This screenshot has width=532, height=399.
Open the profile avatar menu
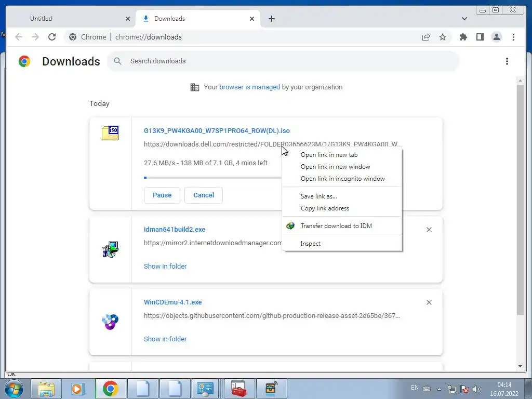coord(496,37)
